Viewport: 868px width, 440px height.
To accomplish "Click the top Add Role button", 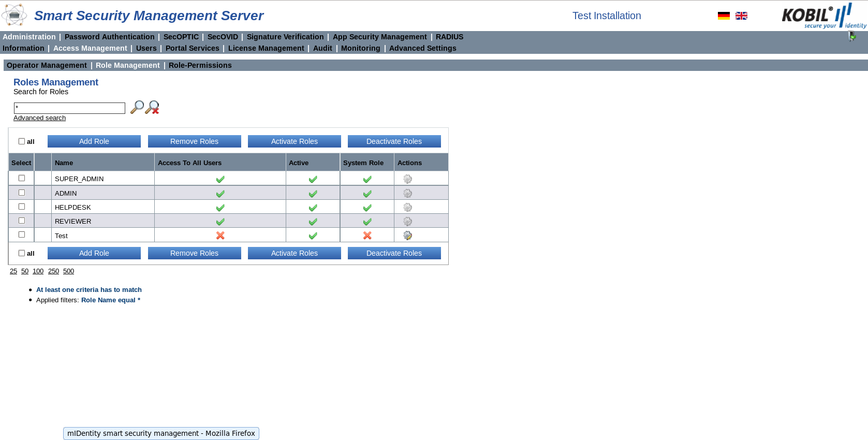I will 94,141.
